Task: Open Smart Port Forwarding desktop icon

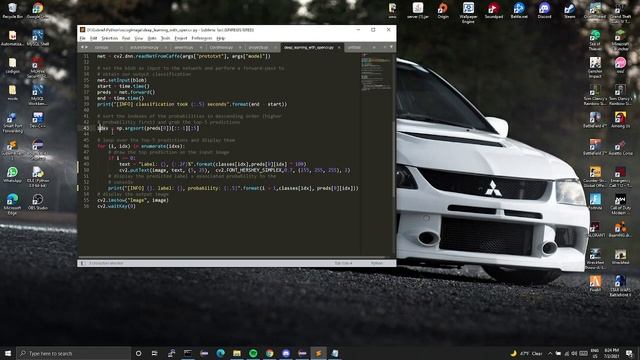Action: (x=12, y=122)
